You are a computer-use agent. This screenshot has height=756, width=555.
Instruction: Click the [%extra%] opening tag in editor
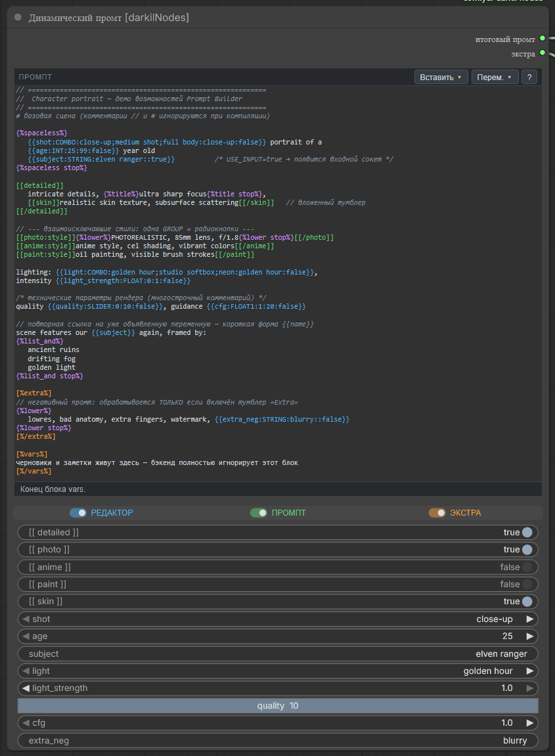(x=33, y=393)
